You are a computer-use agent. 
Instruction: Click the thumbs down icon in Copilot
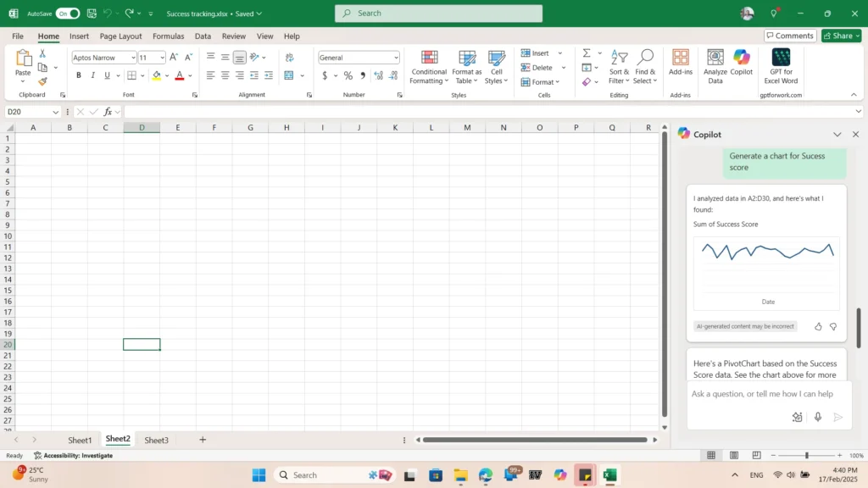click(833, 327)
